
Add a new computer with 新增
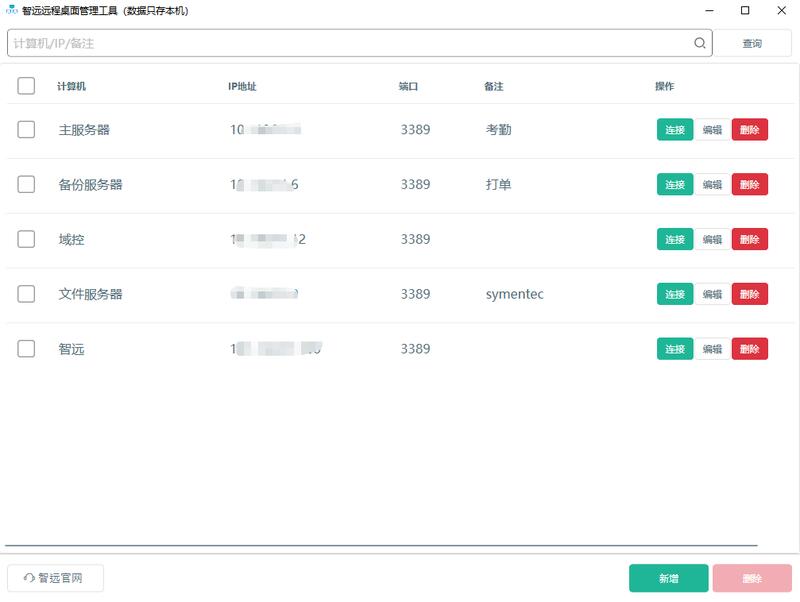pyautogui.click(x=668, y=578)
